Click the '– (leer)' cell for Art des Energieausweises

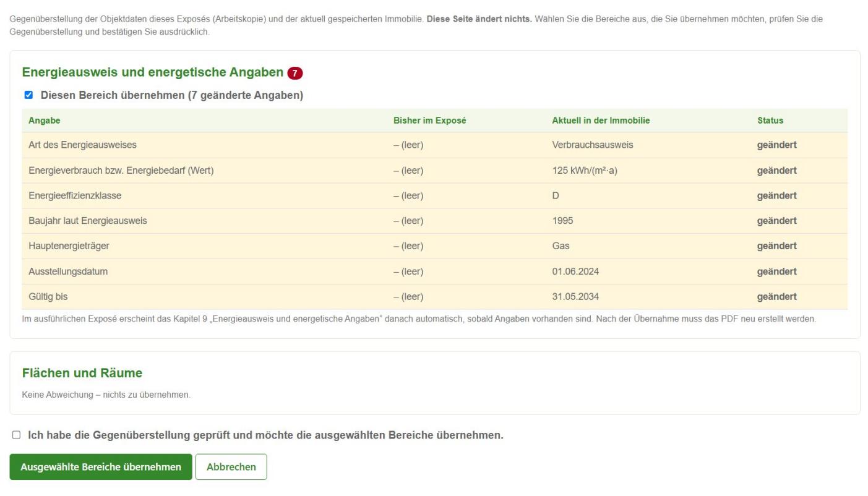(x=408, y=145)
